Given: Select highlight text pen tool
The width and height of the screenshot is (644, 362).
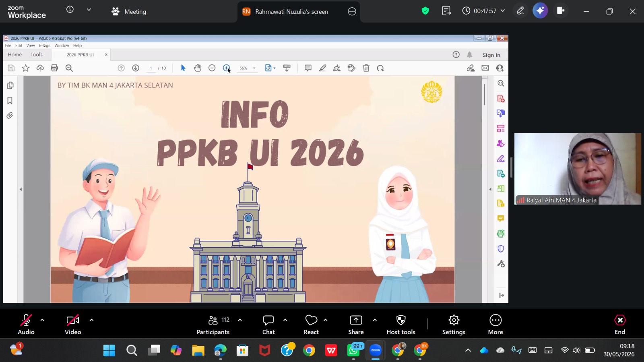Looking at the screenshot, I should point(322,68).
